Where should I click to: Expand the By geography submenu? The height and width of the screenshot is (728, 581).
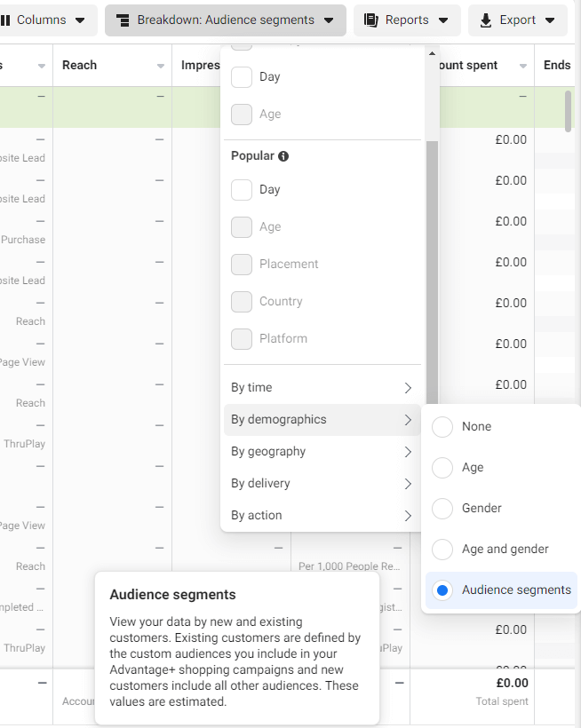(x=322, y=452)
